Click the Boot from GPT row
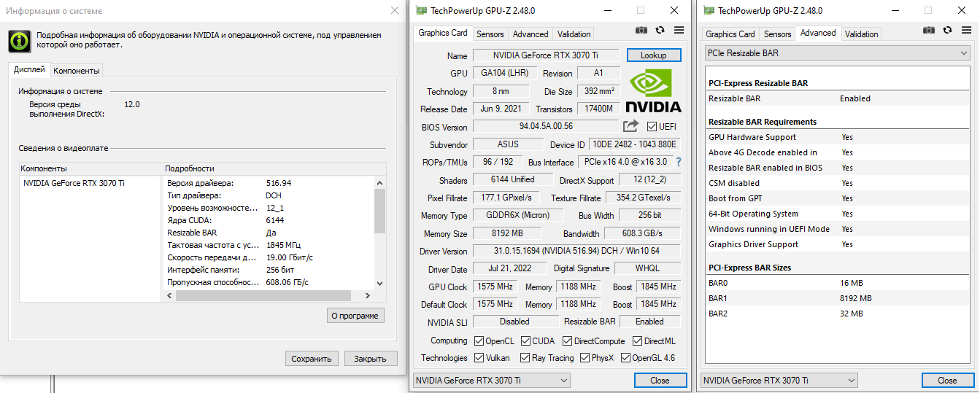The width and height of the screenshot is (980, 393). click(837, 198)
